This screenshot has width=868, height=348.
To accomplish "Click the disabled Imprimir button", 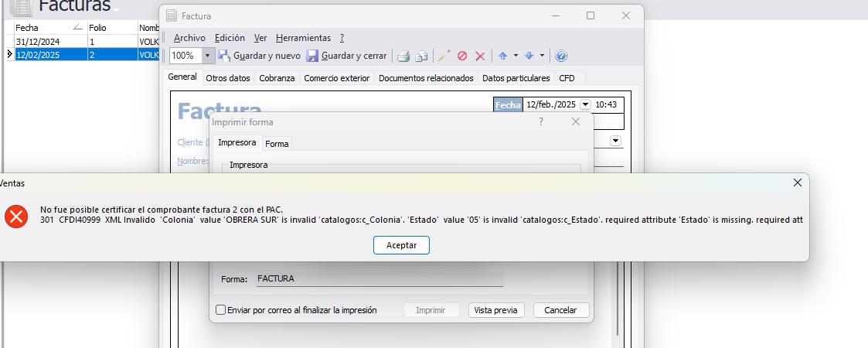I will [431, 310].
